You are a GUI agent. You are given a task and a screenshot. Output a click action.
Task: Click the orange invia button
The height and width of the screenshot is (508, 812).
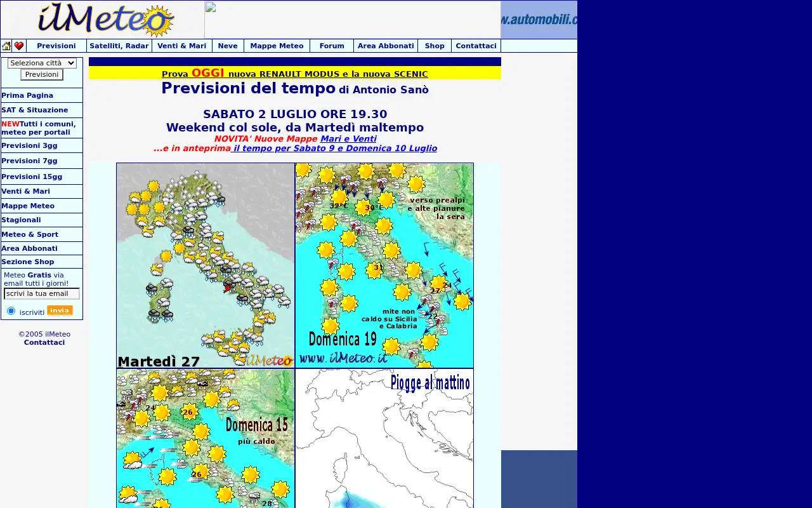[x=60, y=311]
